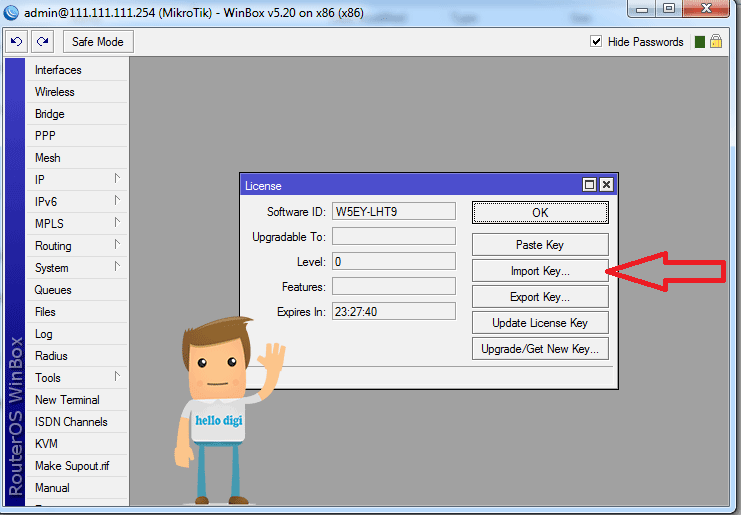The height and width of the screenshot is (515, 741).
Task: Open the Mesh menu
Action: [x=77, y=158]
